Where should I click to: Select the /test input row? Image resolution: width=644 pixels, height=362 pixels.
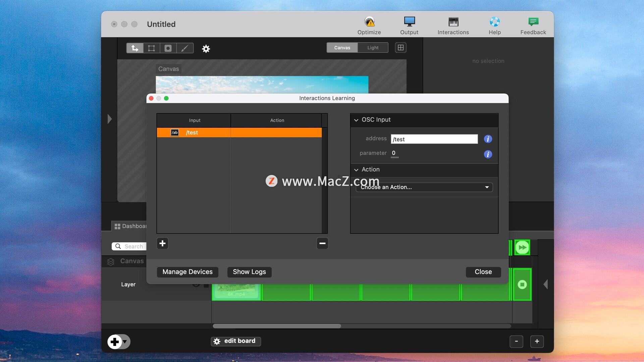239,132
